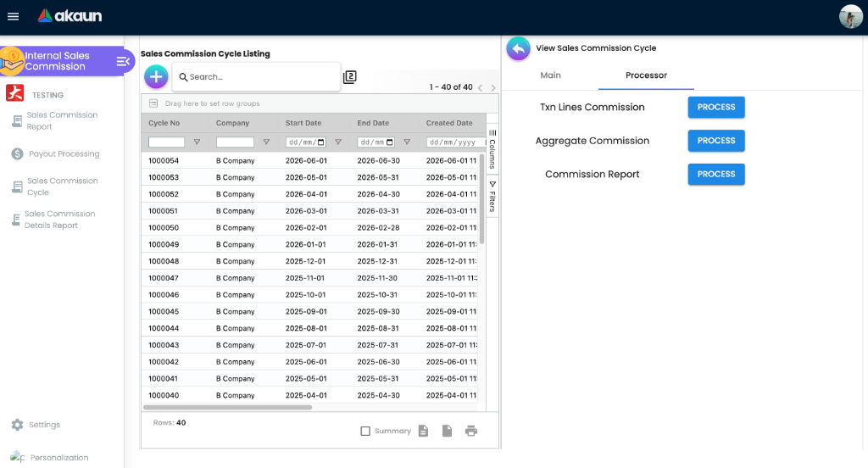This screenshot has height=468, width=868.
Task: Click the CSV export document icon
Action: (x=424, y=431)
